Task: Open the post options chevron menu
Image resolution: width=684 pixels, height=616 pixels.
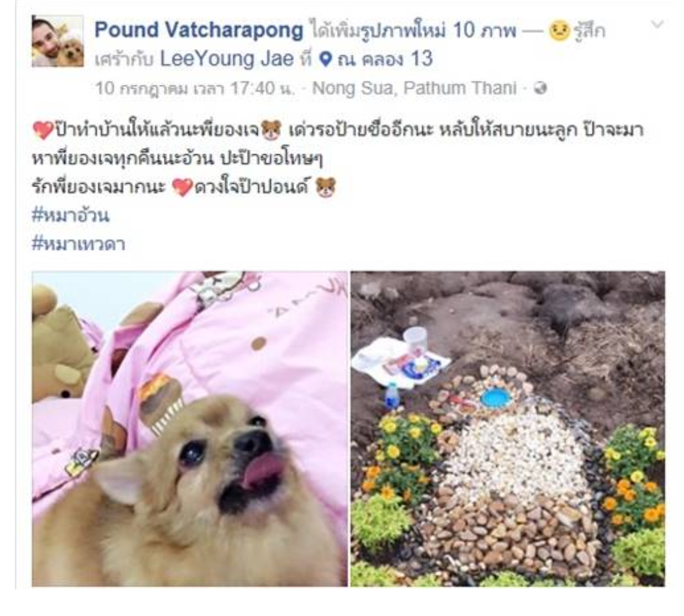Action: 657,25
